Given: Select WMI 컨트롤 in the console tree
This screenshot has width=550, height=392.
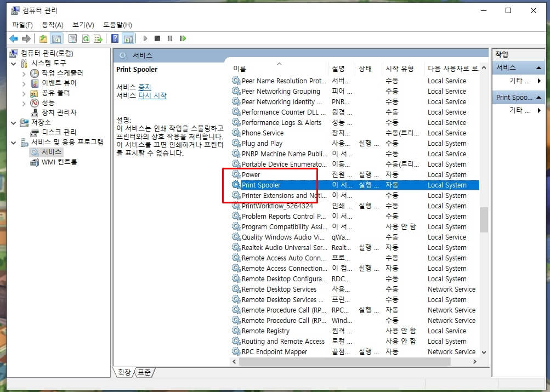Looking at the screenshot, I should point(59,162).
